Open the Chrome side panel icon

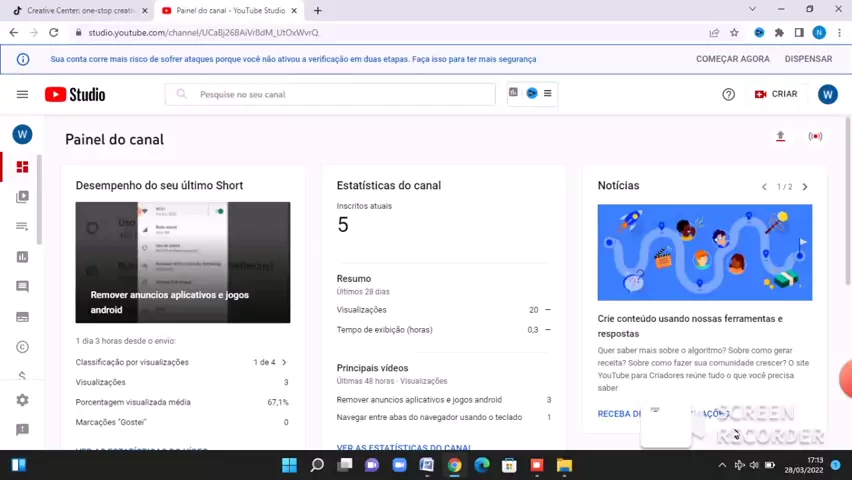click(x=799, y=33)
